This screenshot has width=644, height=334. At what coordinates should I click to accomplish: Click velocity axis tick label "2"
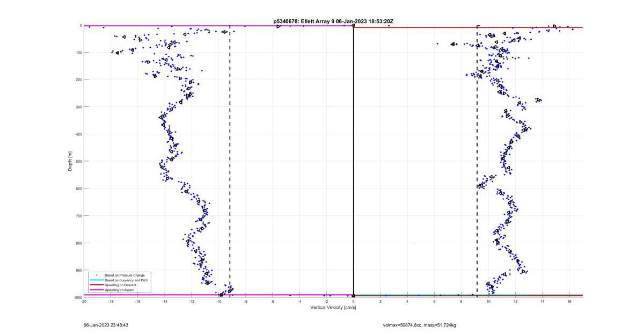tap(380, 302)
